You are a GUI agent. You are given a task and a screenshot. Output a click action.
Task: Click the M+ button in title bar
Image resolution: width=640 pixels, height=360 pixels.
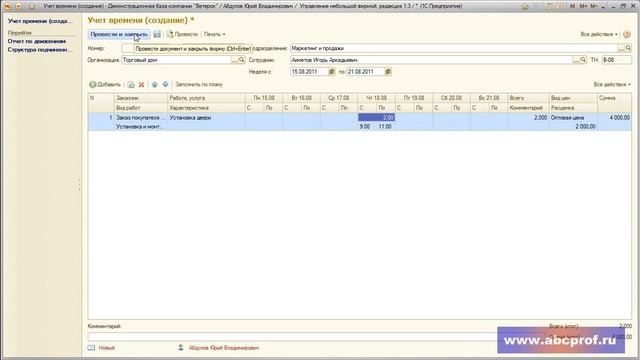583,6
